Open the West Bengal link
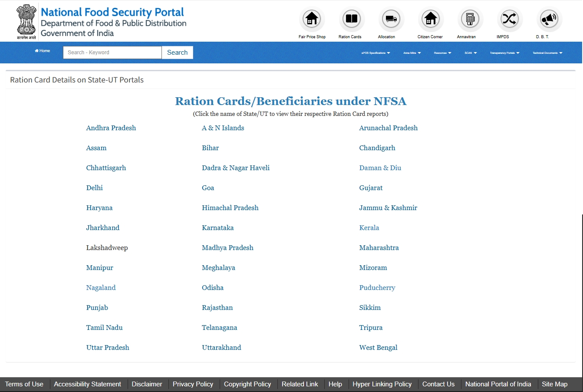This screenshot has width=583, height=392. click(378, 348)
